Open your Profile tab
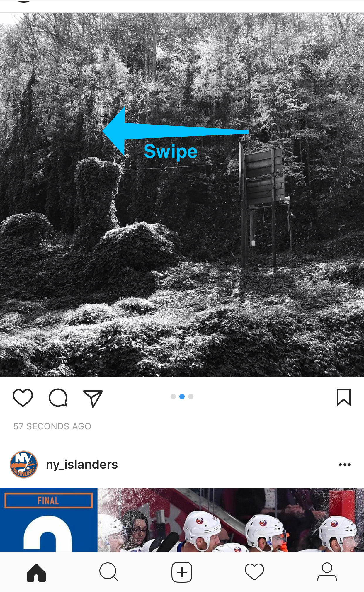The width and height of the screenshot is (364, 592). click(x=327, y=572)
